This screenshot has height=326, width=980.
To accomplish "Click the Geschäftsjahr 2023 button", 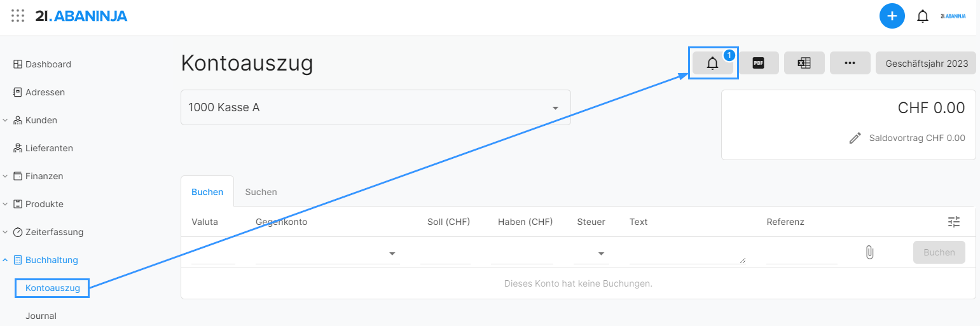I will point(926,63).
